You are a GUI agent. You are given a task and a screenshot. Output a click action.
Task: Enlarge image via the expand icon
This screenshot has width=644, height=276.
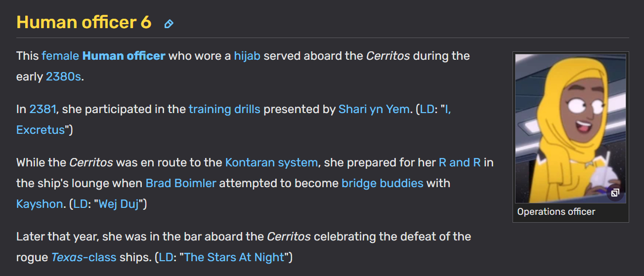pos(615,193)
